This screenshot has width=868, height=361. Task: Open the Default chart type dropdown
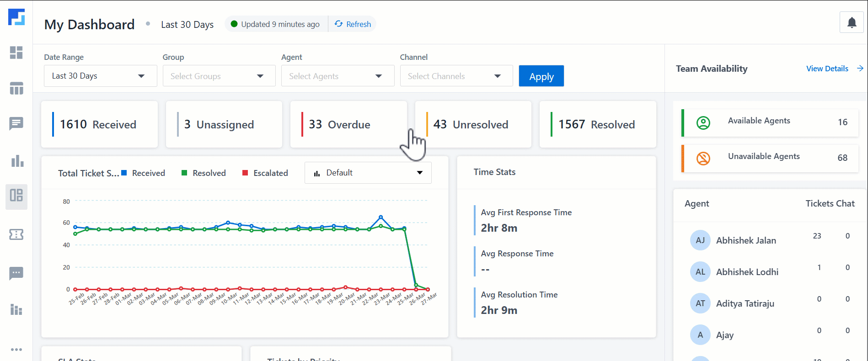point(368,173)
